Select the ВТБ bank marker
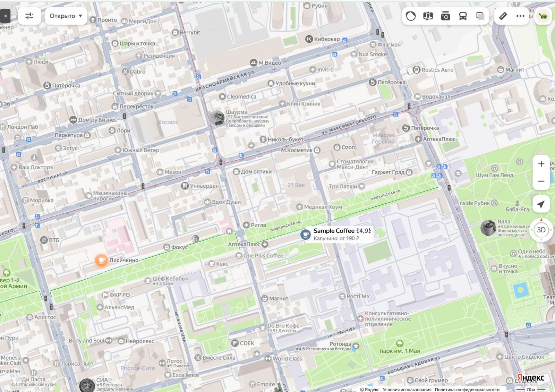 click(44, 240)
